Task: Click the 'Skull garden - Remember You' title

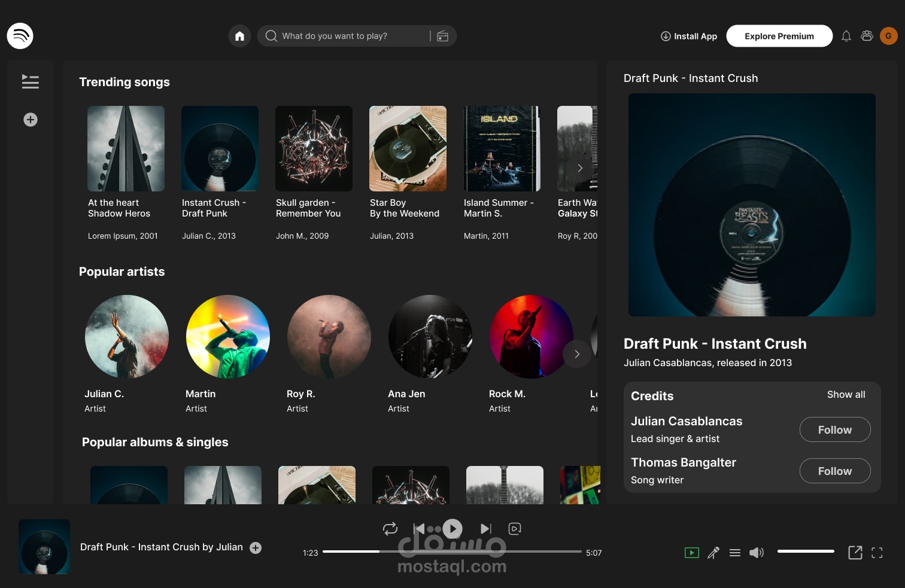Action: click(308, 208)
